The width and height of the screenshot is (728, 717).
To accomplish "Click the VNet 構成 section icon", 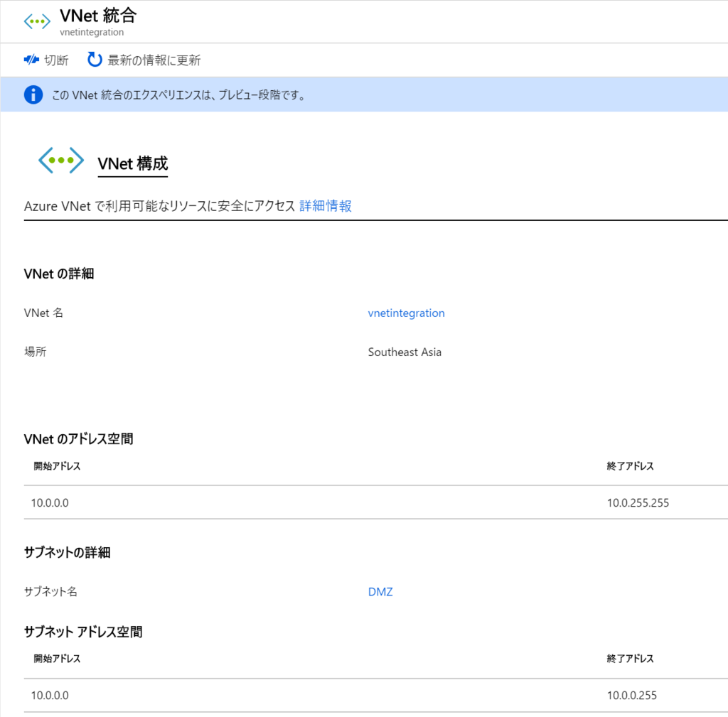I will coord(60,160).
